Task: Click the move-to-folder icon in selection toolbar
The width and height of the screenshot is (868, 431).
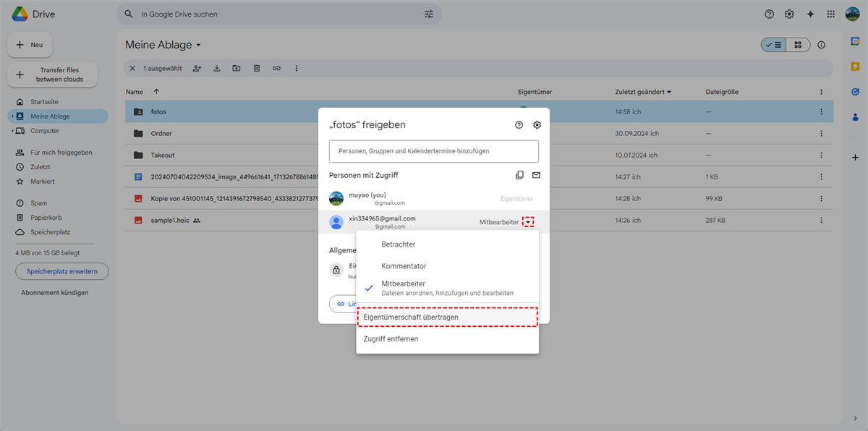Action: (x=237, y=68)
